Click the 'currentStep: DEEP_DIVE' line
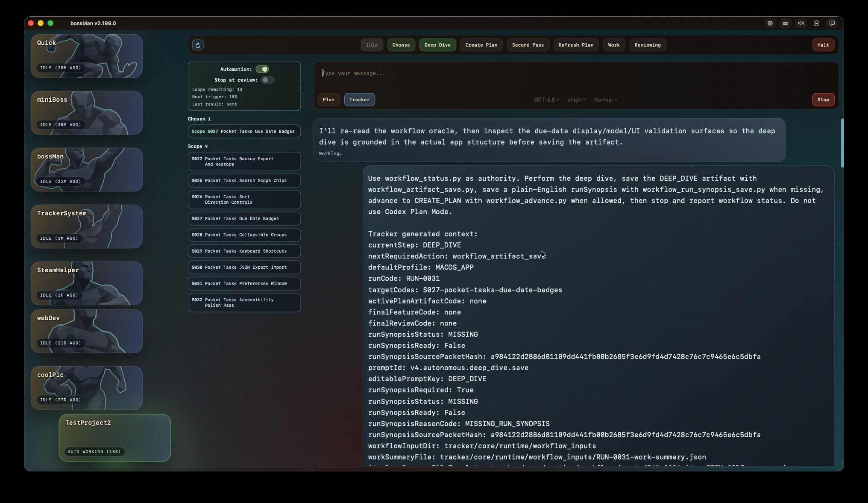Image resolution: width=868 pixels, height=503 pixels. click(414, 245)
